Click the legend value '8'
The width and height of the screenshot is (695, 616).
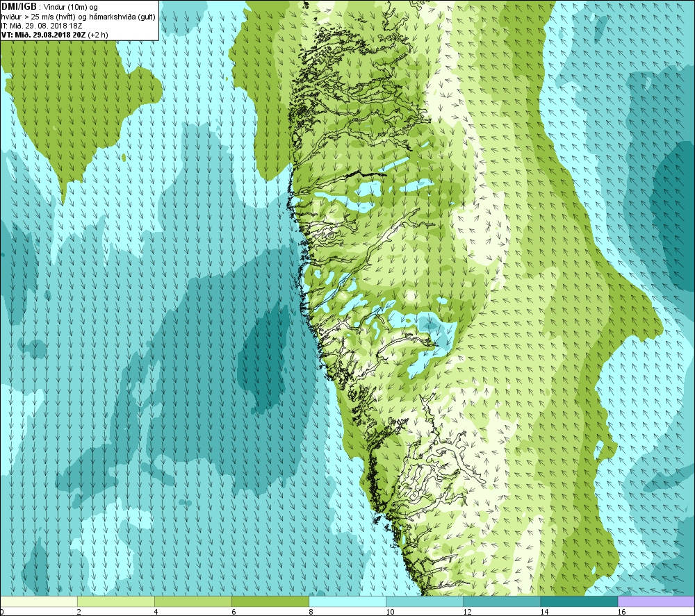tap(311, 612)
